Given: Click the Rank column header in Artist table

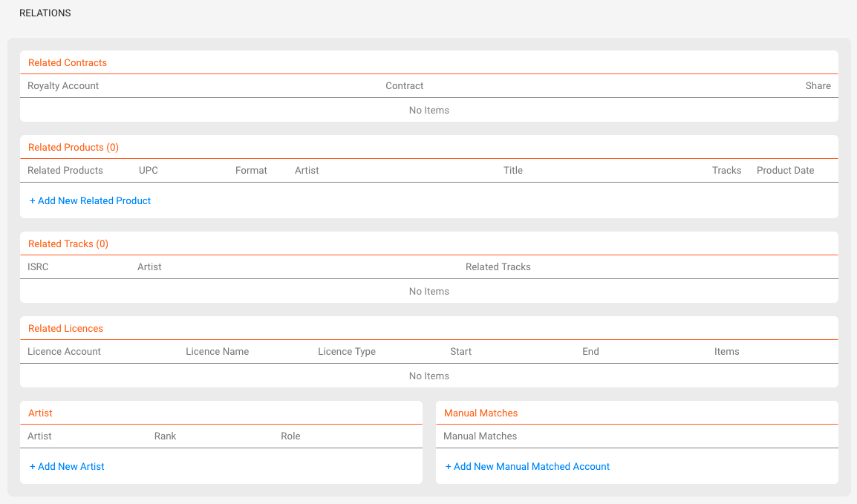Looking at the screenshot, I should coord(165,436).
